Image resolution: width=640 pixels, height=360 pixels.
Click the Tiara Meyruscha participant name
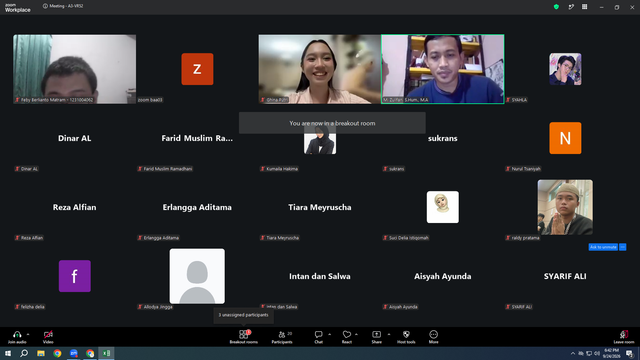click(320, 207)
